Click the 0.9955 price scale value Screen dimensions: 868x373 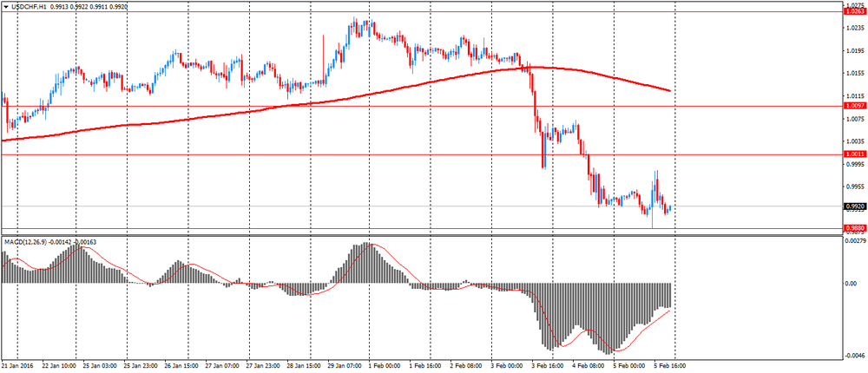855,187
